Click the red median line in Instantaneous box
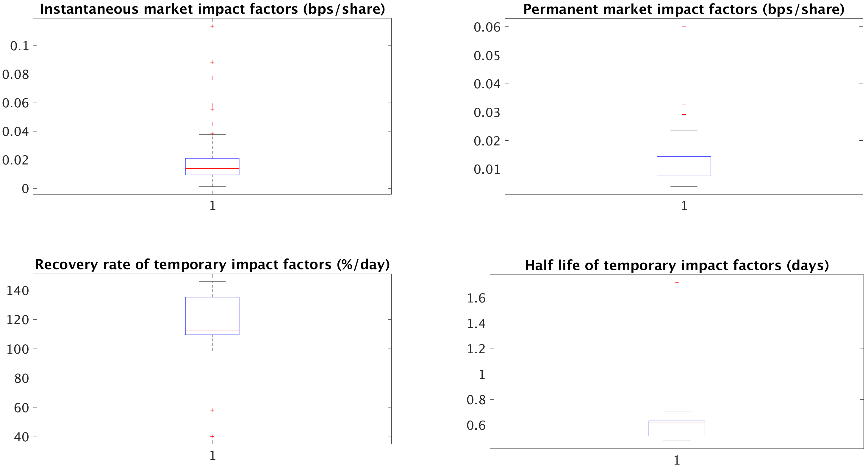The width and height of the screenshot is (868, 472). tap(212, 168)
